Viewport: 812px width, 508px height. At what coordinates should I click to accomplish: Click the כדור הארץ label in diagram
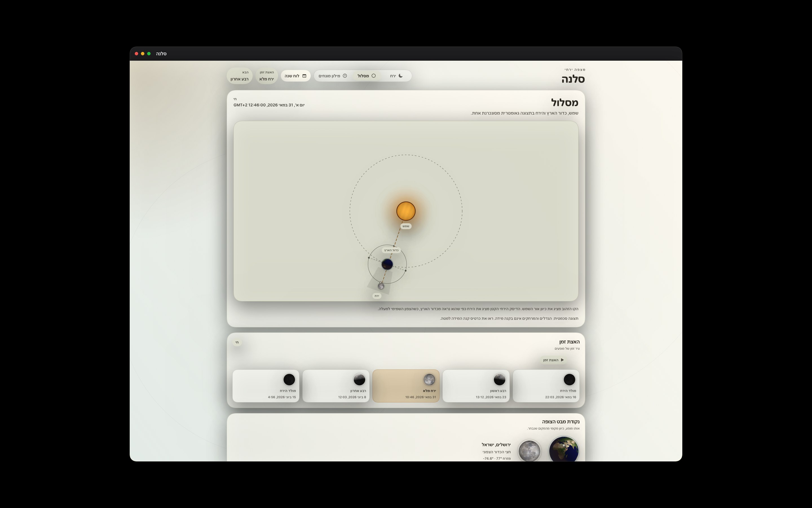pyautogui.click(x=391, y=250)
